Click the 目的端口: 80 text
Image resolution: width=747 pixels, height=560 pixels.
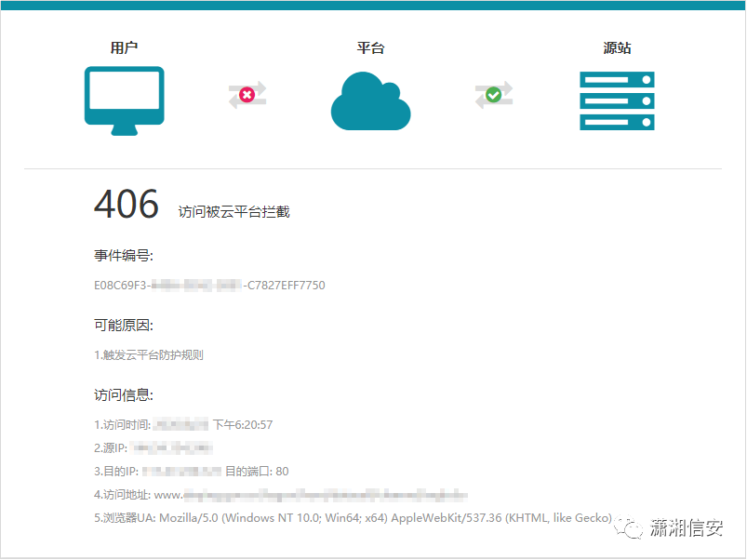pos(257,471)
